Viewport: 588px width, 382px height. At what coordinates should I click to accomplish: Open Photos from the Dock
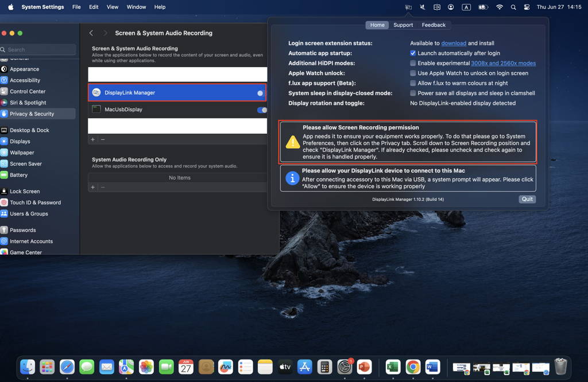[146, 367]
